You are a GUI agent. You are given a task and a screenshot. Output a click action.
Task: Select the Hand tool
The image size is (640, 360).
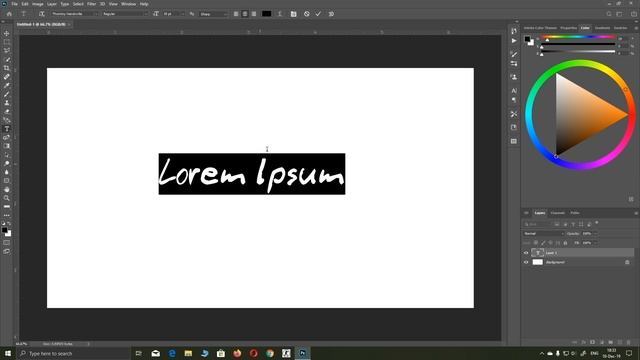pos(7,189)
